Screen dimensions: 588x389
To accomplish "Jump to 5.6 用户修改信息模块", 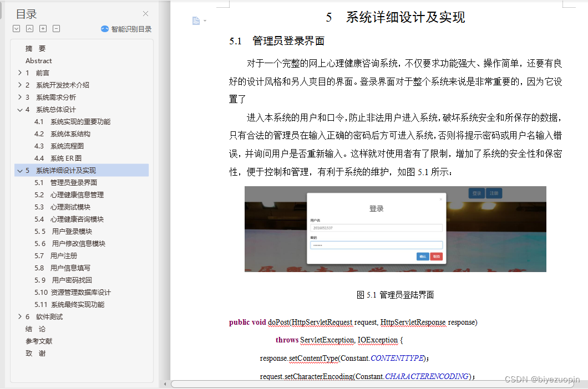I will click(70, 244).
